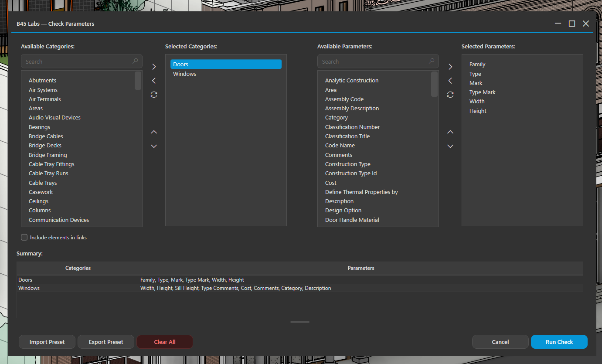Viewport: 602px width, 364px height.
Task: Remove category with left arrow beside Selected Categories
Action: point(154,81)
